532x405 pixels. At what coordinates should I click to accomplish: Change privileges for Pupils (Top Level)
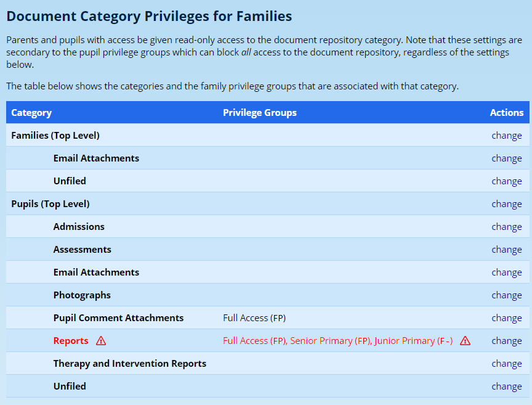pyautogui.click(x=506, y=204)
